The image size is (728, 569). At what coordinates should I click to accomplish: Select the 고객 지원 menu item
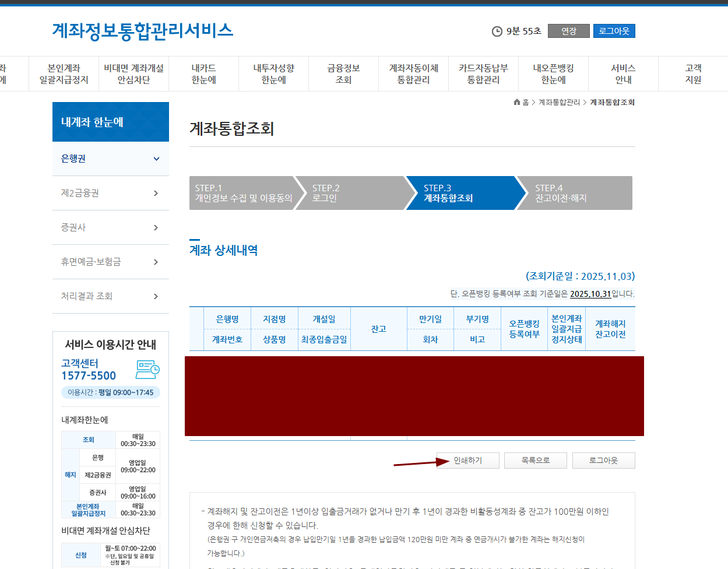693,73
